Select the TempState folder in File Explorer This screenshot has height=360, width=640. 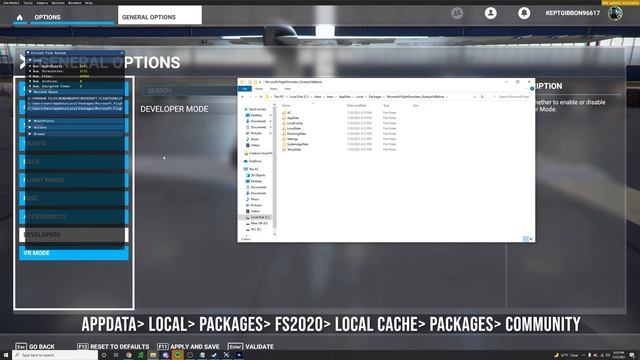[x=294, y=150]
